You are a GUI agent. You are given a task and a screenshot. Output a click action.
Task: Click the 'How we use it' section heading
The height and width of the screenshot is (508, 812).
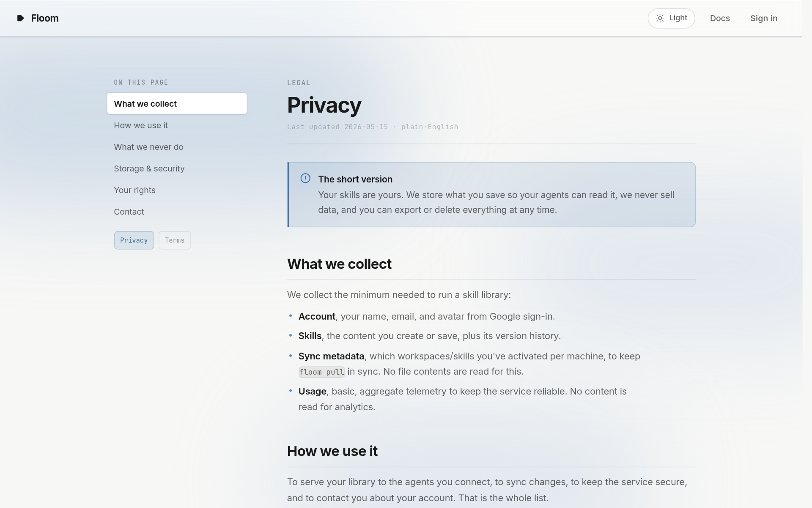[332, 451]
